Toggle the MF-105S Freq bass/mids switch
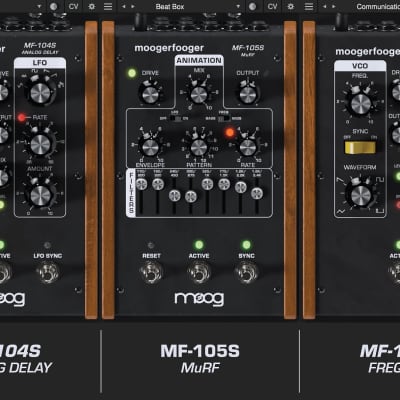400x400 pixels. (223, 118)
